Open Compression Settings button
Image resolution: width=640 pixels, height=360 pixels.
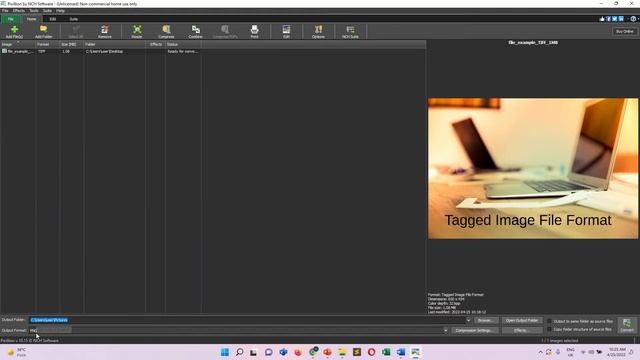[474, 330]
